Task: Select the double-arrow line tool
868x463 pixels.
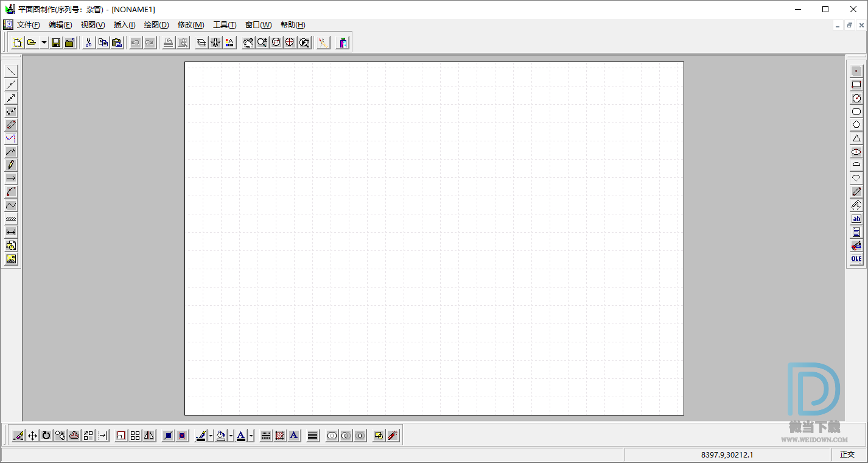Action: click(11, 98)
